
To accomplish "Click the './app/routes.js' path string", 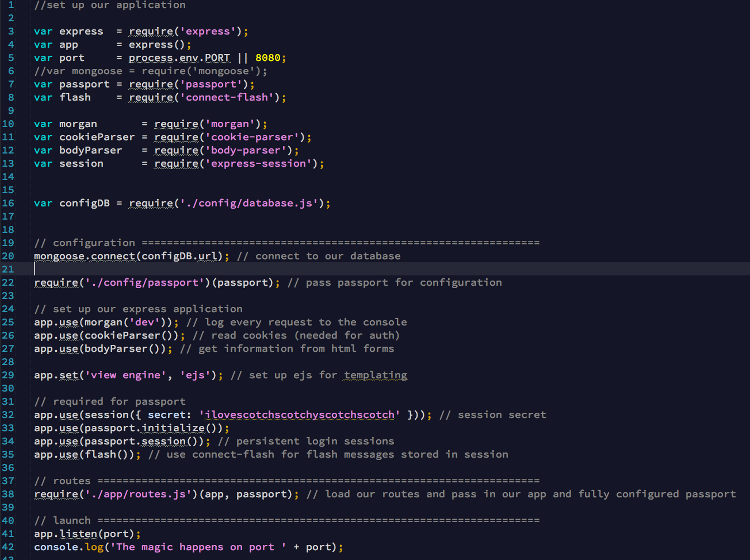I will (x=138, y=494).
